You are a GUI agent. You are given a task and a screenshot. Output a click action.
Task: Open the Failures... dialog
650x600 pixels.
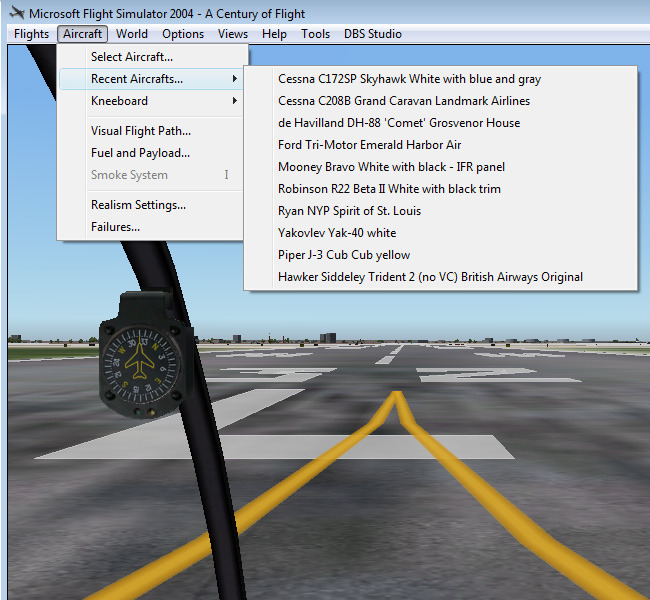point(151,227)
